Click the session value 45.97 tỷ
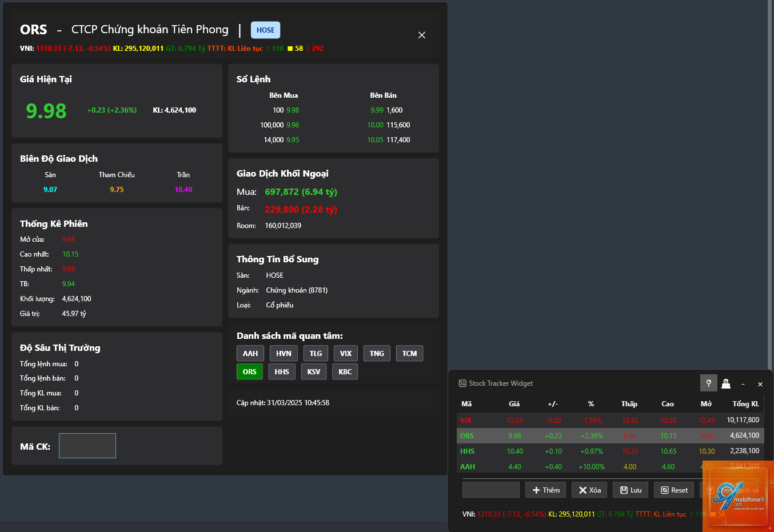 [x=74, y=314]
